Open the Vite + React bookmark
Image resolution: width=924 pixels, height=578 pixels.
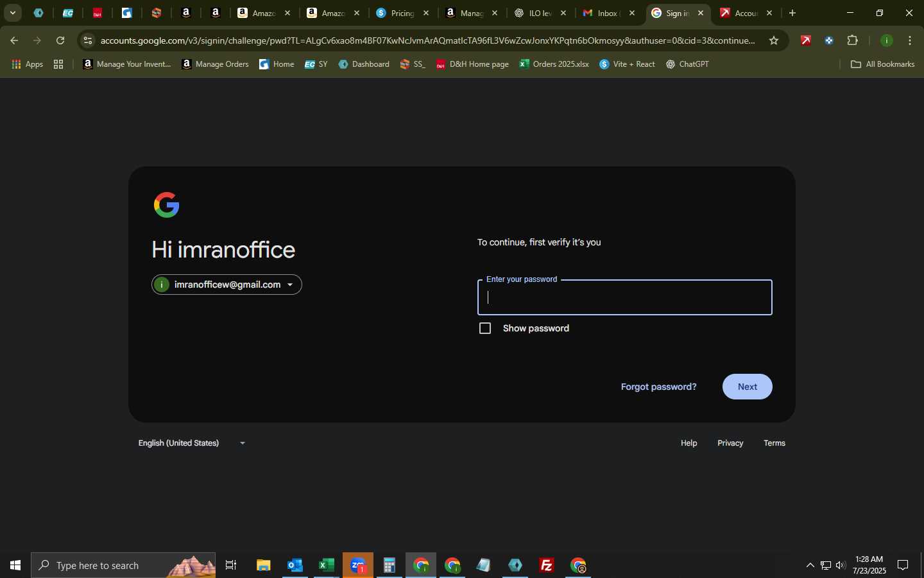pos(628,64)
